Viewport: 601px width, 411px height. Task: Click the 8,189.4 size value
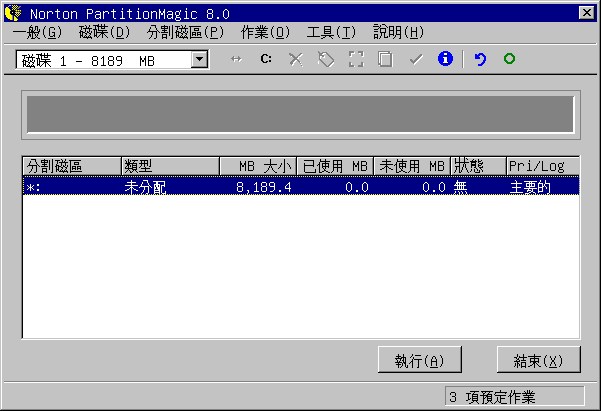coord(264,187)
